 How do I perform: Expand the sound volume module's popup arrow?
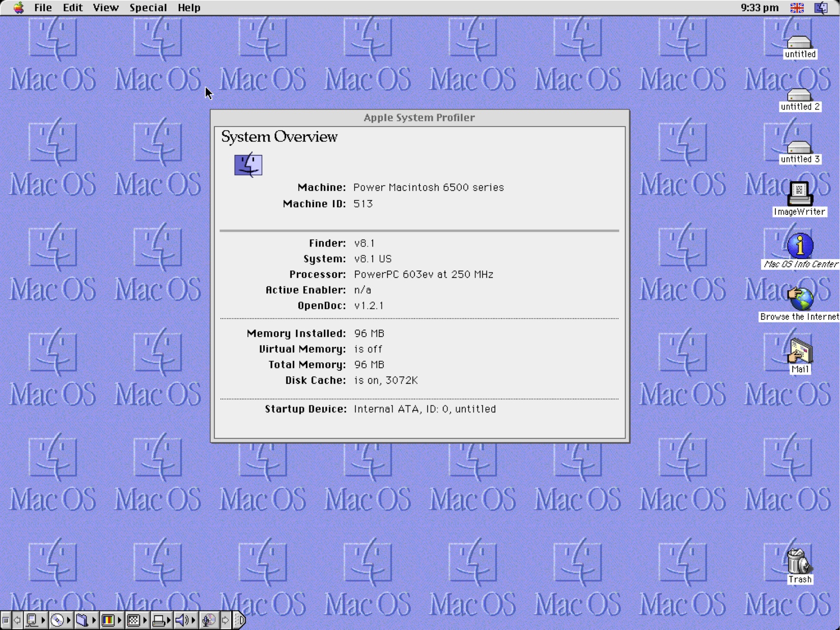click(194, 620)
